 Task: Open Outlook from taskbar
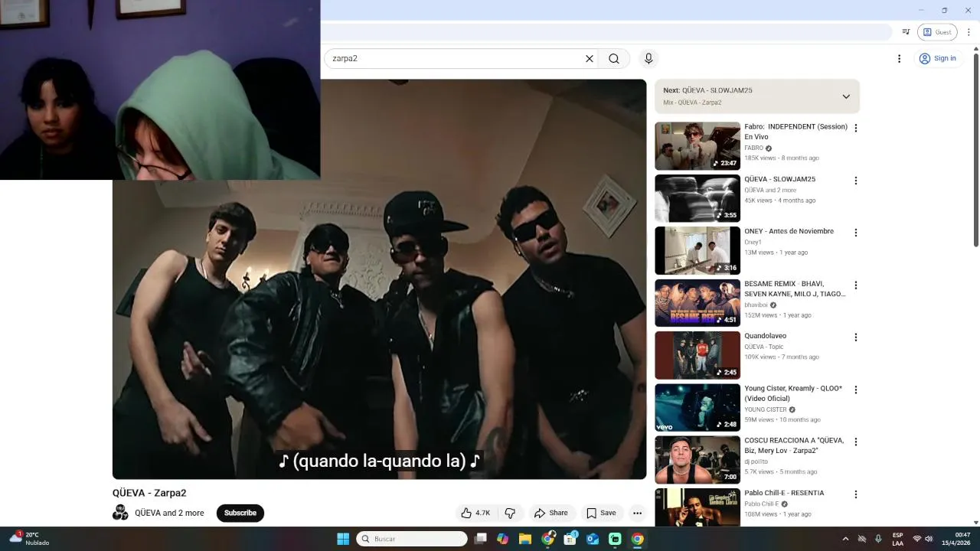coord(593,539)
